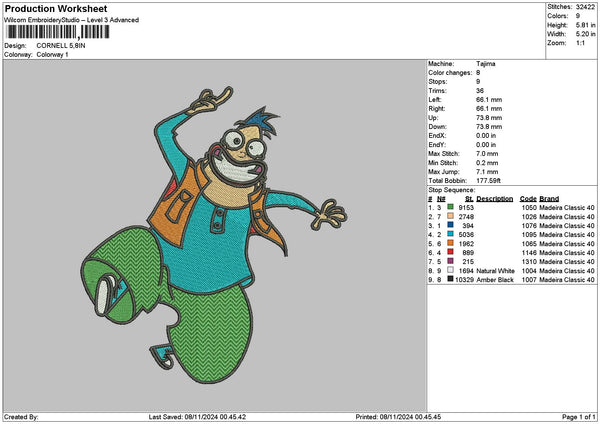
Task: Click the 'Page 1 of 1' footer text
Action: click(x=579, y=417)
